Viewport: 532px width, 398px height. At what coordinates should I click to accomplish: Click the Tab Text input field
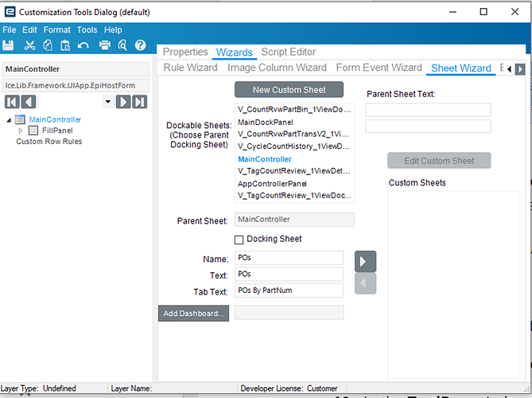[x=289, y=291]
